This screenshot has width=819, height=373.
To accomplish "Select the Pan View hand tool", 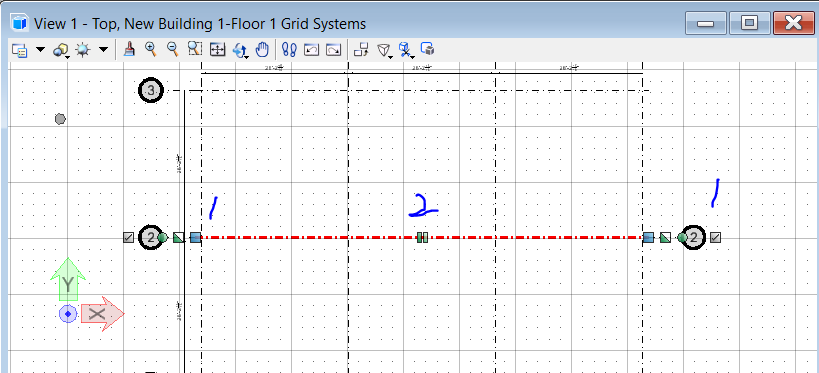I will pyautogui.click(x=262, y=50).
